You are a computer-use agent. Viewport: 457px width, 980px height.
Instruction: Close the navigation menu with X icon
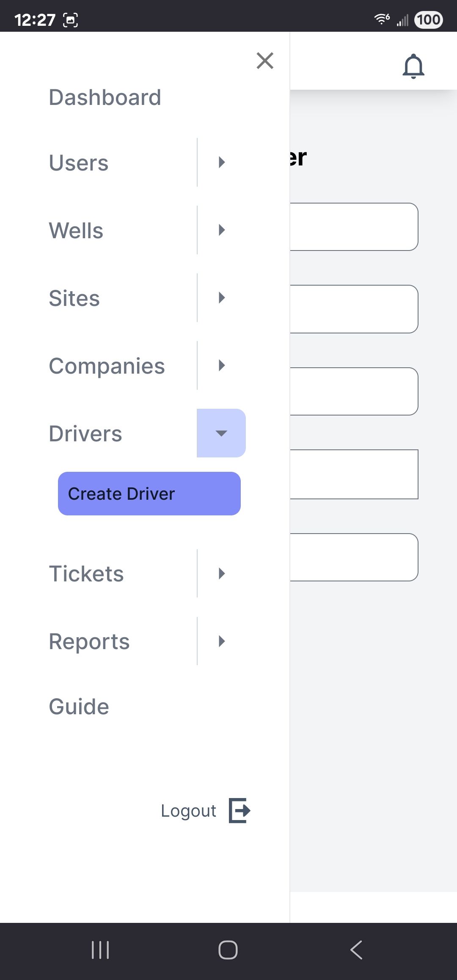[x=265, y=61]
